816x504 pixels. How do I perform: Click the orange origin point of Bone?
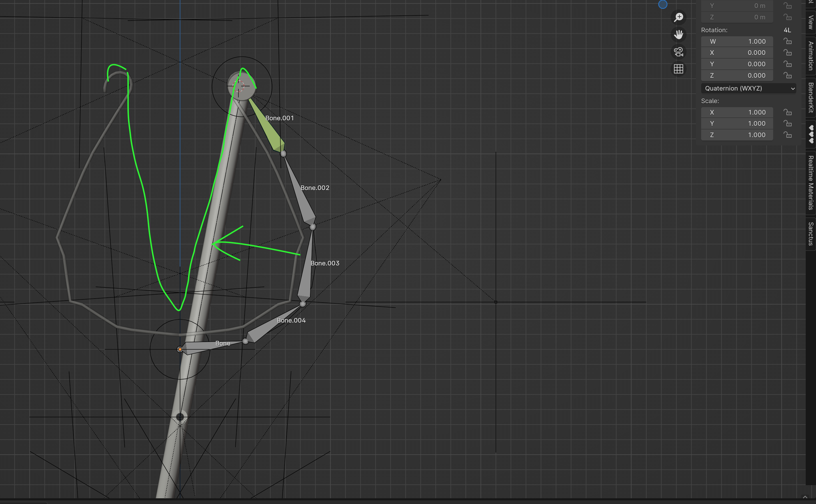pyautogui.click(x=180, y=349)
